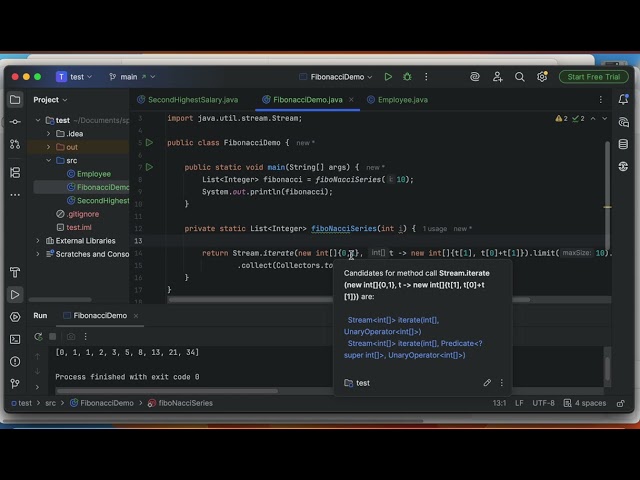
Task: Expand External Libraries node
Action: (x=38, y=241)
